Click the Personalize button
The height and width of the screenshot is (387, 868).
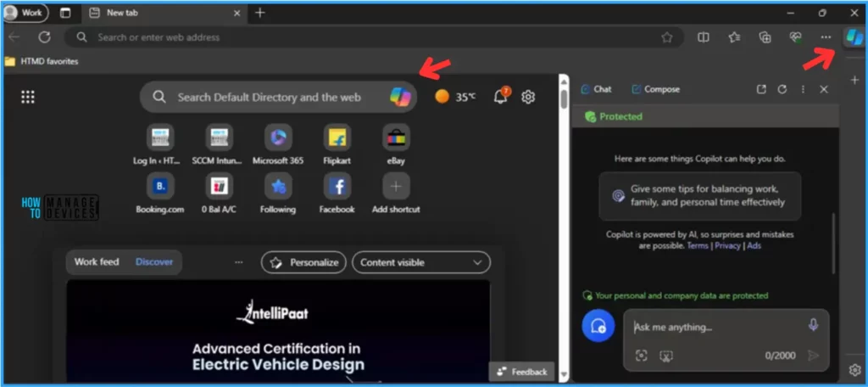304,262
